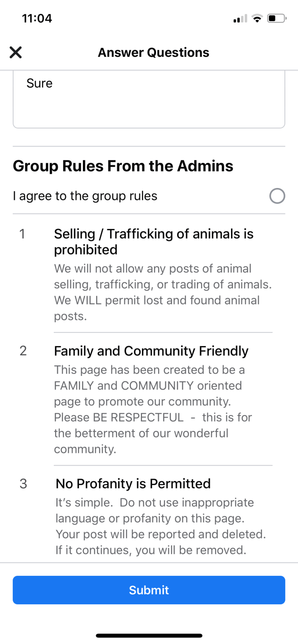Focus the answer field containing "Sure"

149,99
